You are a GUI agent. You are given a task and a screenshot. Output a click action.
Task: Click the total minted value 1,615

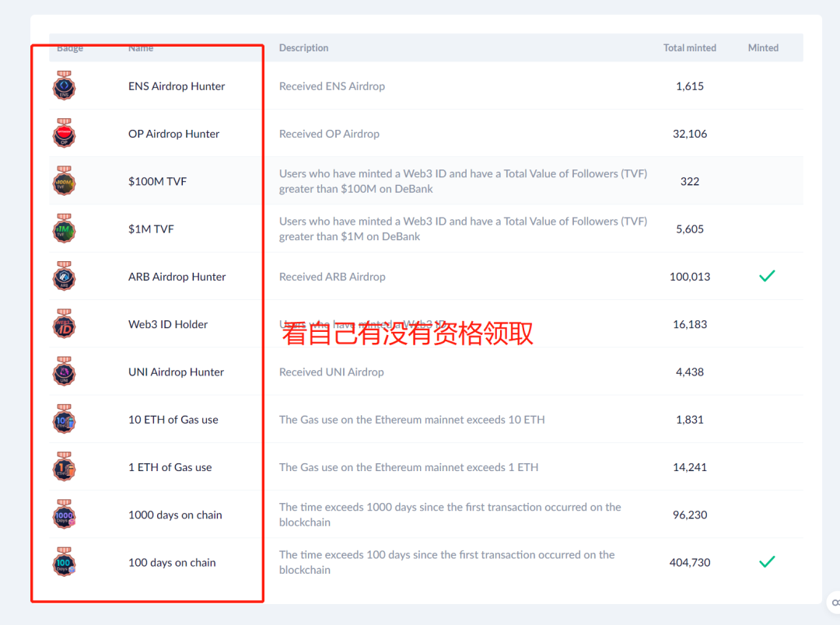tap(689, 86)
